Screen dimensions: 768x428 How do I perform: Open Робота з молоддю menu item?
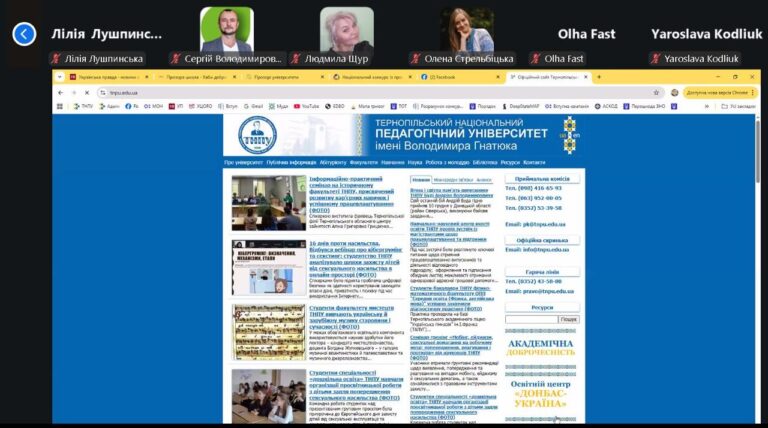[x=447, y=163]
